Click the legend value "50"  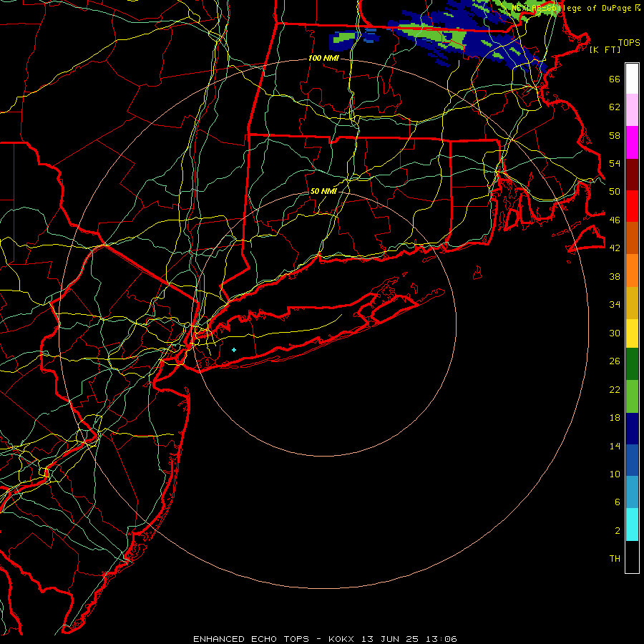point(615,191)
